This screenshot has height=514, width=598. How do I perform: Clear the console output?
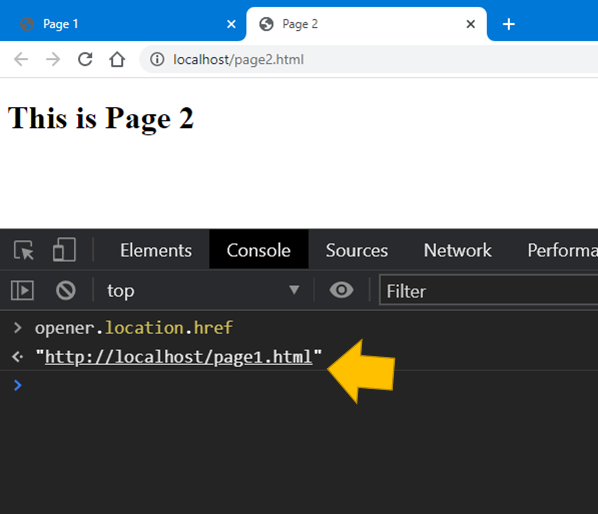66,291
